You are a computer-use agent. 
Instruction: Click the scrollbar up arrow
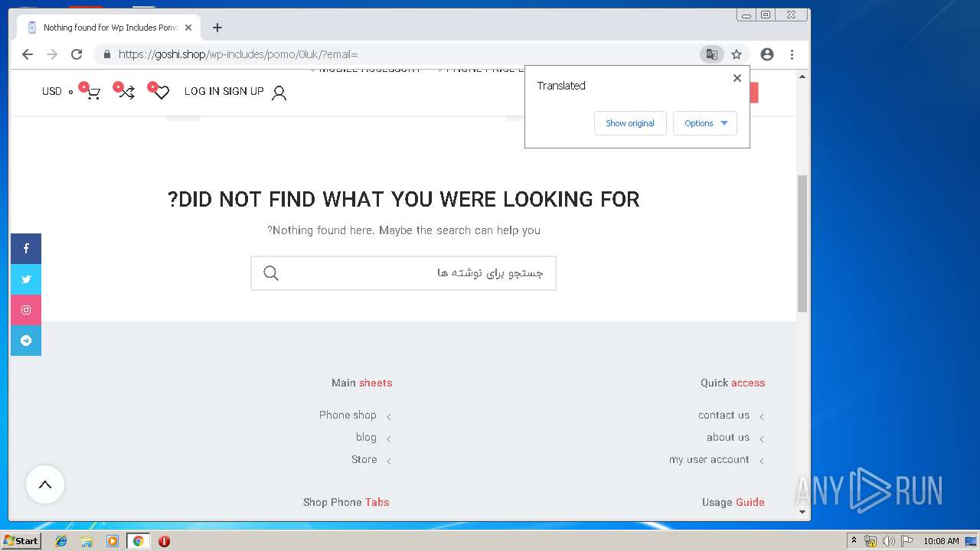(802, 77)
